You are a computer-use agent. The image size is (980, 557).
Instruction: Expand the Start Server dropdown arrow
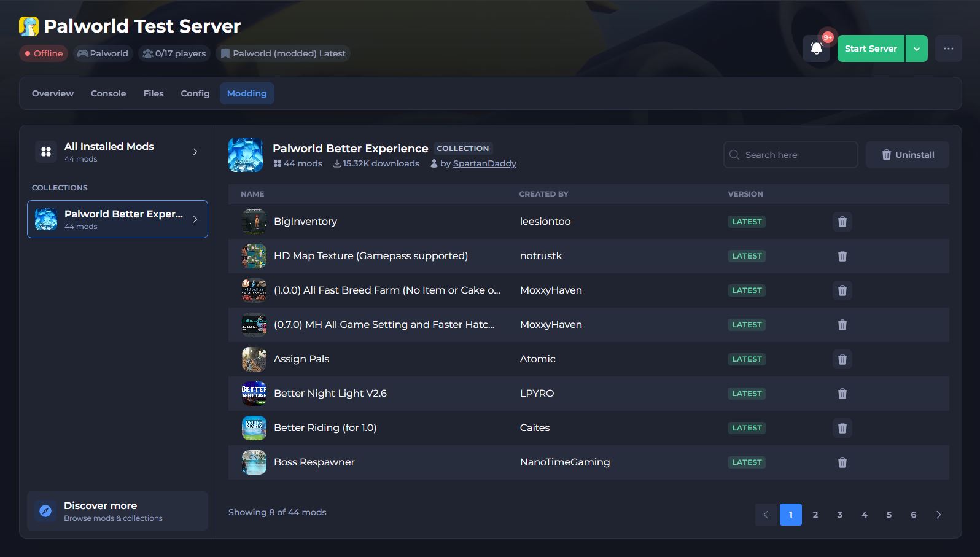pyautogui.click(x=917, y=49)
